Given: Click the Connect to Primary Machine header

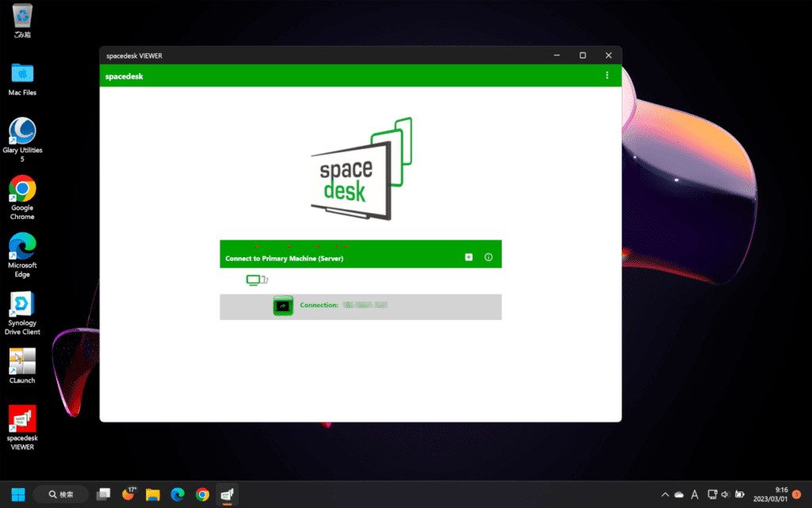Looking at the screenshot, I should 284,258.
